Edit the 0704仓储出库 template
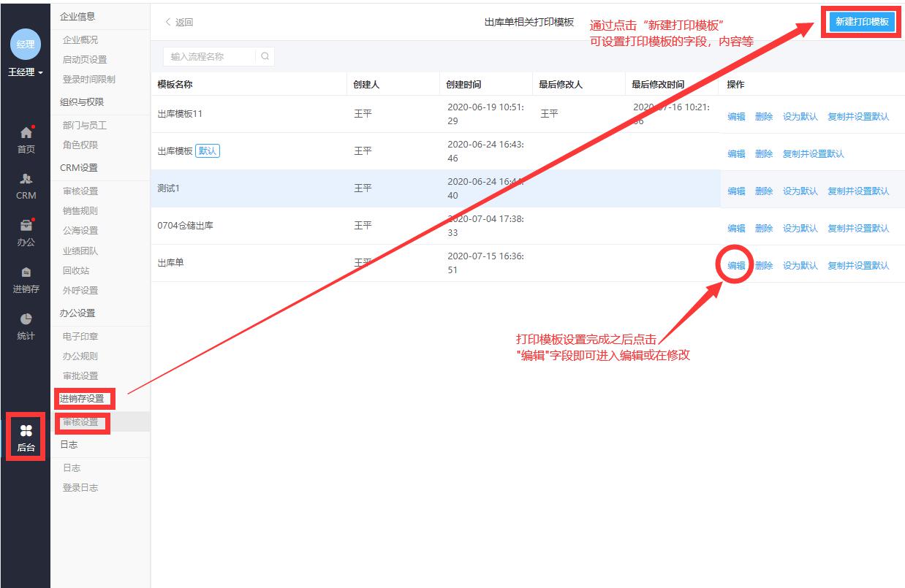This screenshot has width=905, height=588. (736, 229)
